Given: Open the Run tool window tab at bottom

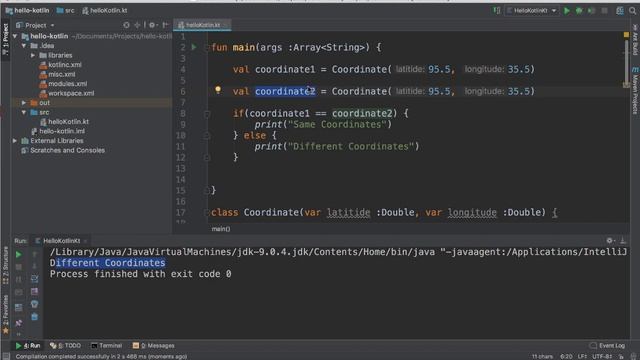Looking at the screenshot, I should click(28, 345).
